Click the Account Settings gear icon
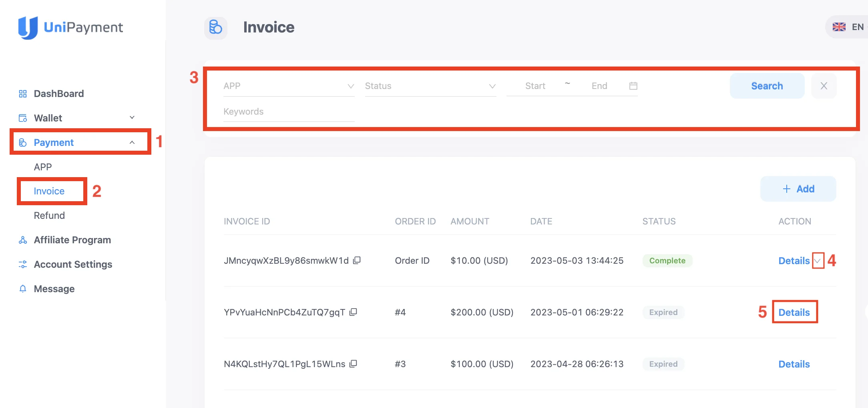868x408 pixels. [x=23, y=264]
